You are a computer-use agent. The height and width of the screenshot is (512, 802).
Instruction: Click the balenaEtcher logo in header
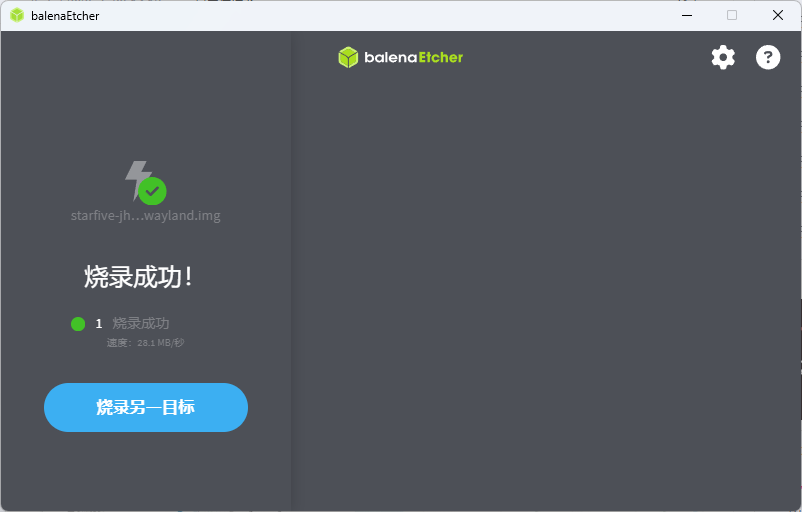click(x=400, y=57)
